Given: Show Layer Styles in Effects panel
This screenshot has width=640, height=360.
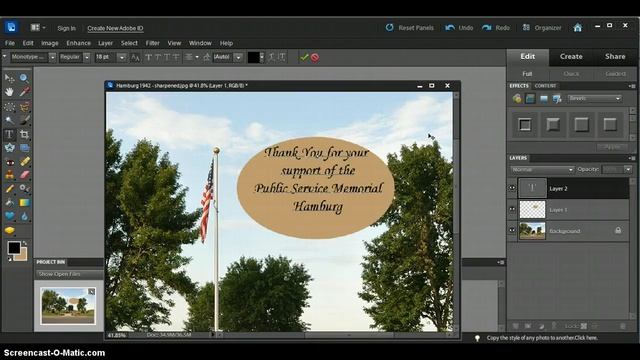Looking at the screenshot, I should coord(530,98).
